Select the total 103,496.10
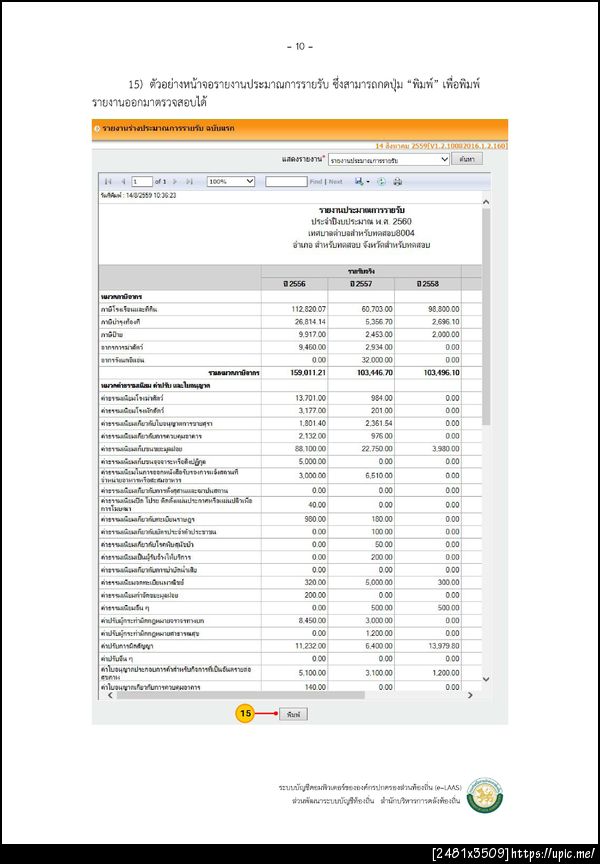 point(441,373)
